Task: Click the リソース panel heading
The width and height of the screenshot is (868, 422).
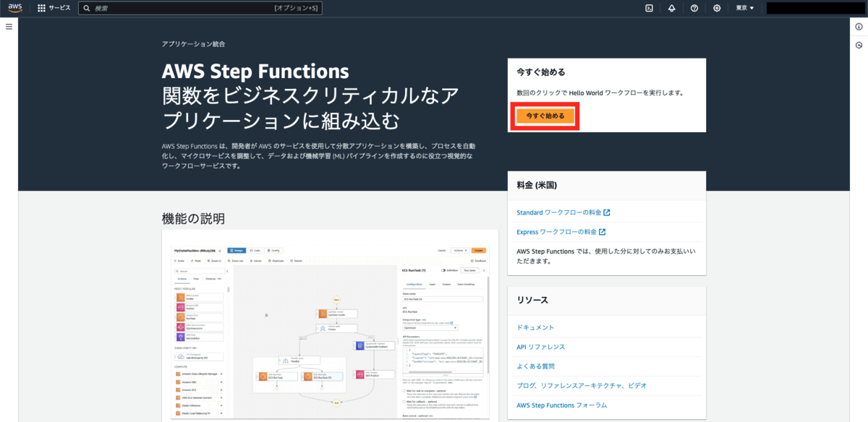Action: pos(532,299)
